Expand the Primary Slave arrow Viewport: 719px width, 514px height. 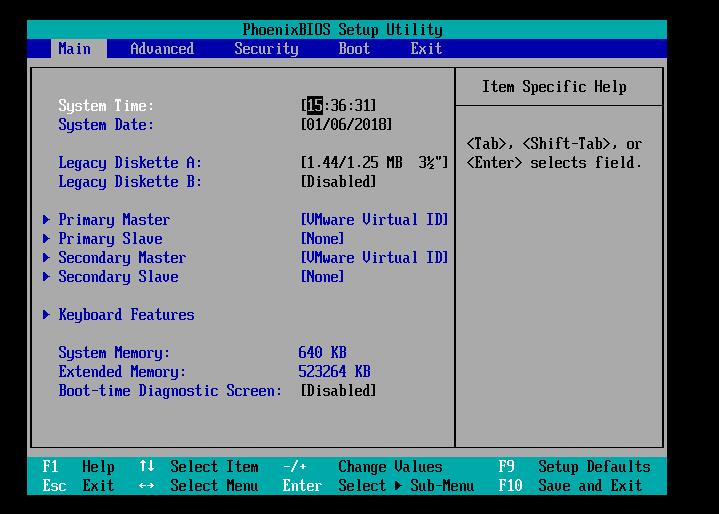[x=46, y=238]
